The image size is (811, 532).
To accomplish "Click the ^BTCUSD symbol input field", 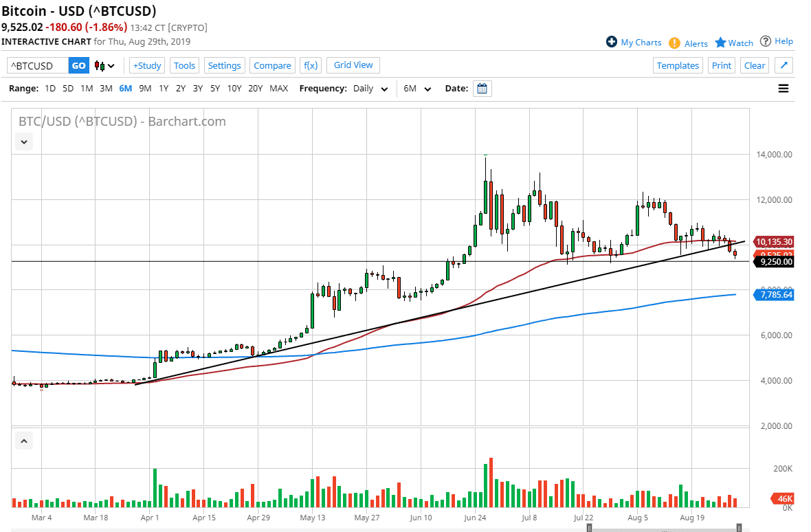I will pos(38,65).
